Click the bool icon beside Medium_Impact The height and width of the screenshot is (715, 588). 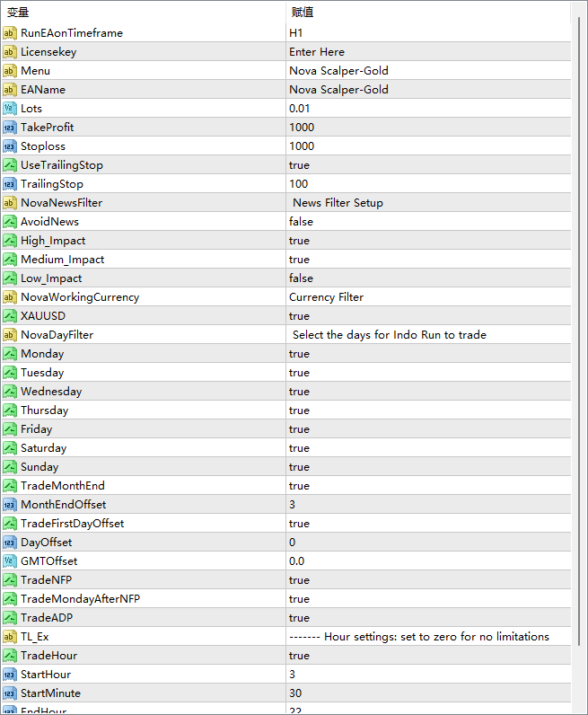[x=10, y=260]
